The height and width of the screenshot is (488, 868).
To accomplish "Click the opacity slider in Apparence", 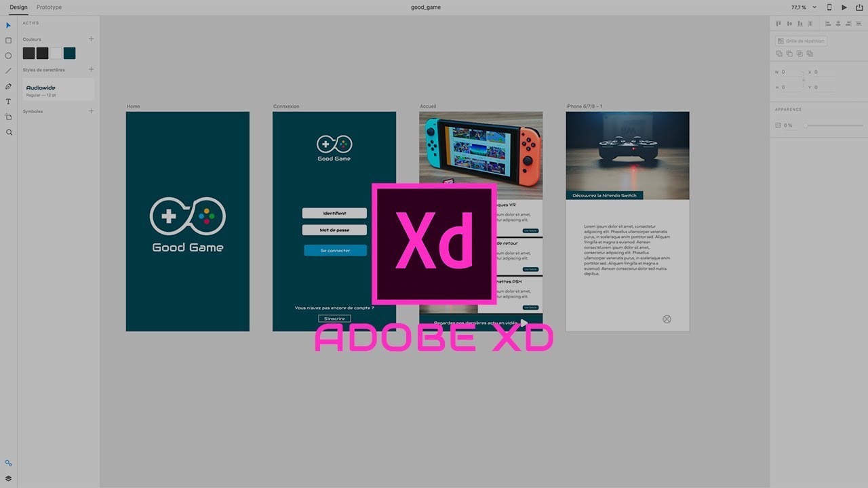I will click(833, 125).
